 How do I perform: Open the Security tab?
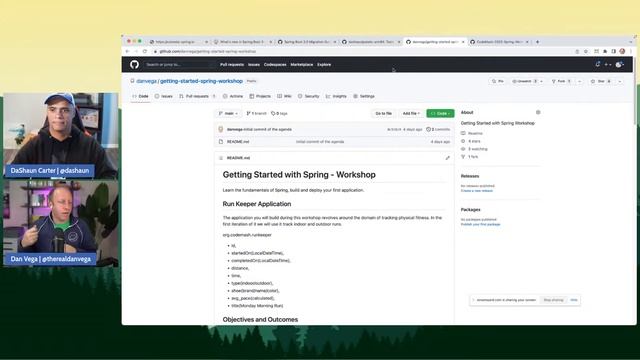tap(308, 96)
